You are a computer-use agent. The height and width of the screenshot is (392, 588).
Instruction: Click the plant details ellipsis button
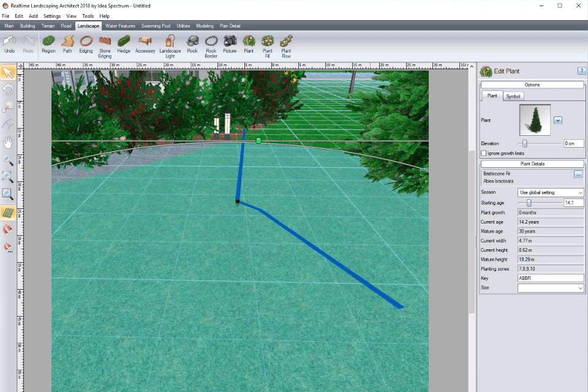pos(578,175)
